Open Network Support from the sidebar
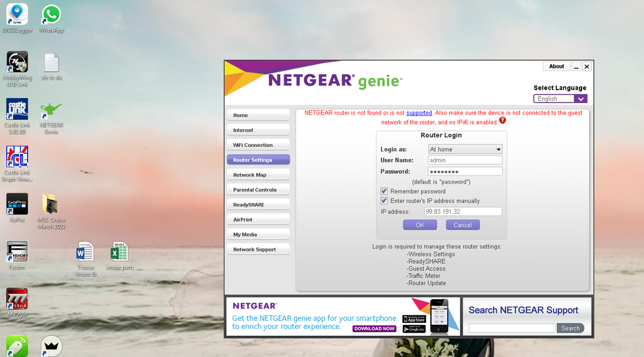The width and height of the screenshot is (644, 357). click(259, 249)
